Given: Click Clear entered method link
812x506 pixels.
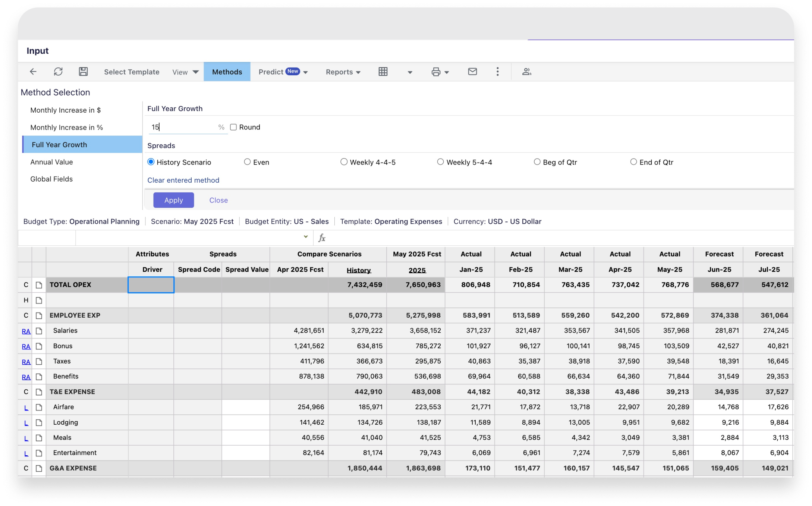Looking at the screenshot, I should [183, 180].
